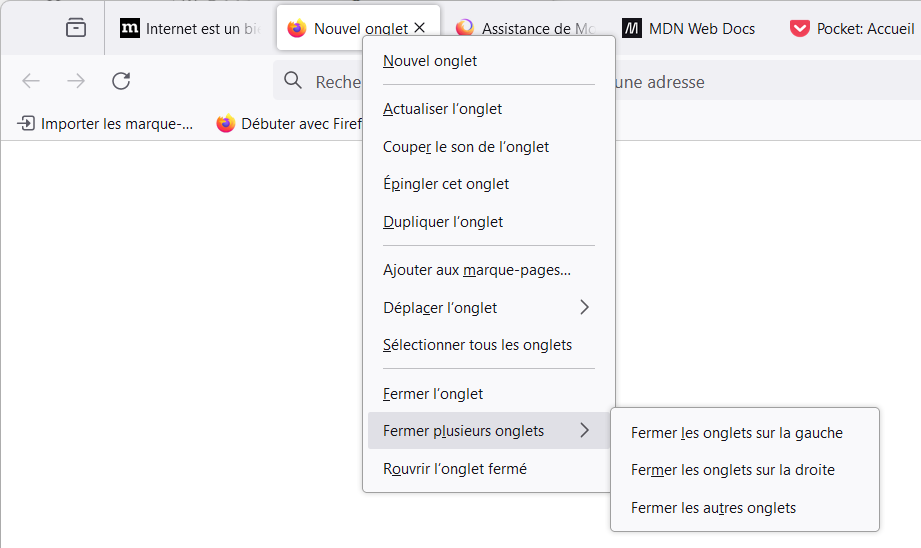
Task: Reload the page with the refresh icon
Action: pos(121,80)
